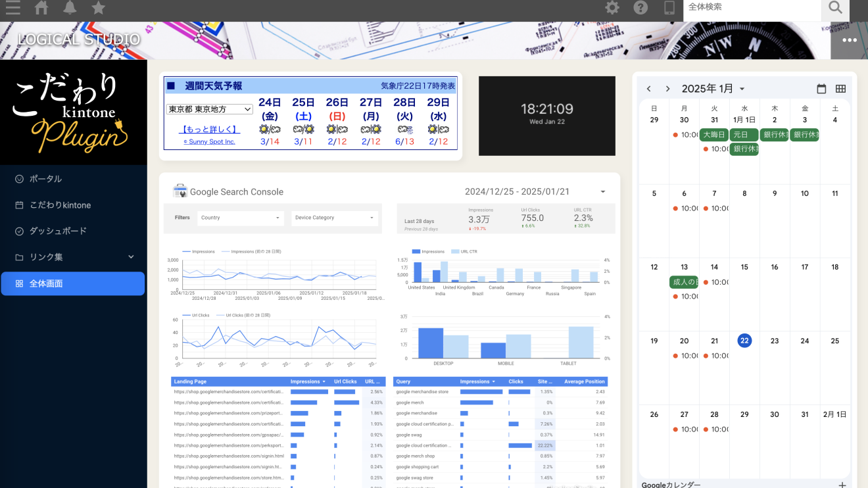This screenshot has width=868, height=488.
Task: Click the 気象庁22日17時発表 weather header text
Action: click(x=418, y=86)
